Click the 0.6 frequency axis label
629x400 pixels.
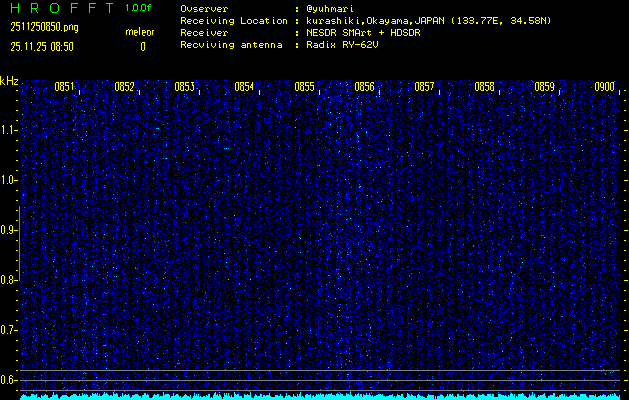[9, 379]
